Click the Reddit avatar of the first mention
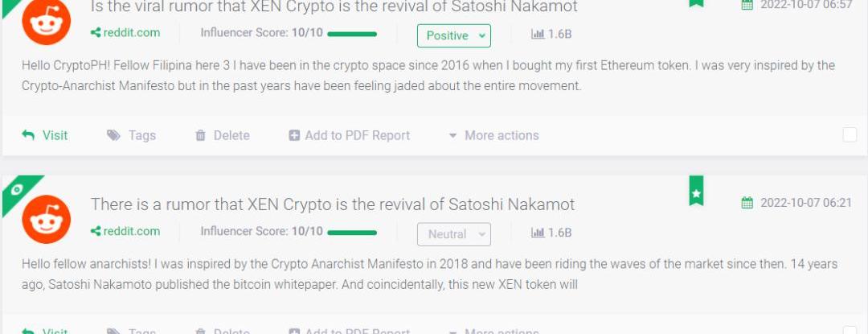 click(x=46, y=21)
